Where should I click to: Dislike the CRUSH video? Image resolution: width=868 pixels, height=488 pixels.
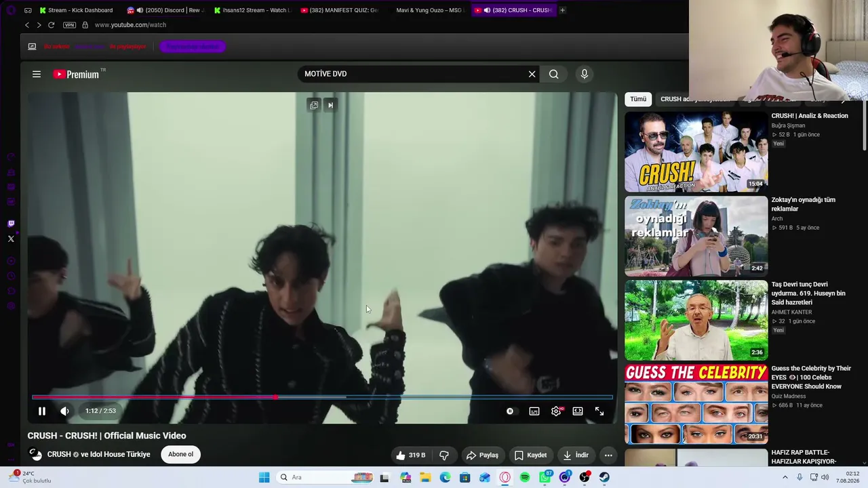pos(444,455)
